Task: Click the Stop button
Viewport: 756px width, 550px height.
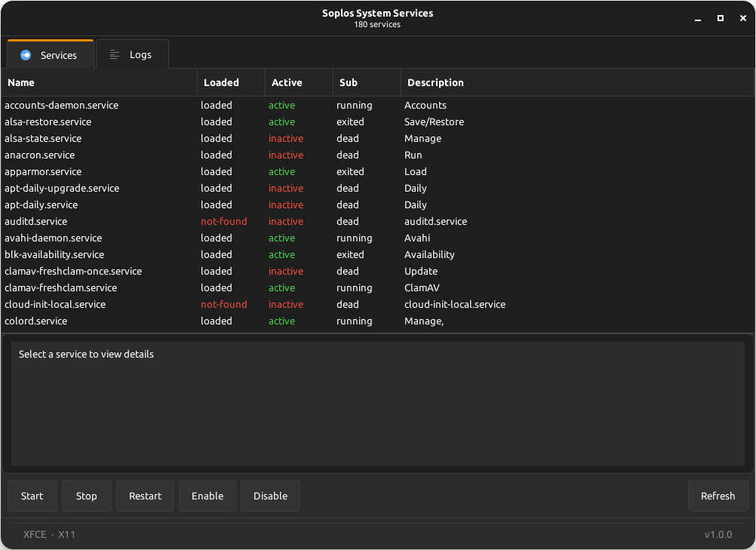Action: coord(86,496)
